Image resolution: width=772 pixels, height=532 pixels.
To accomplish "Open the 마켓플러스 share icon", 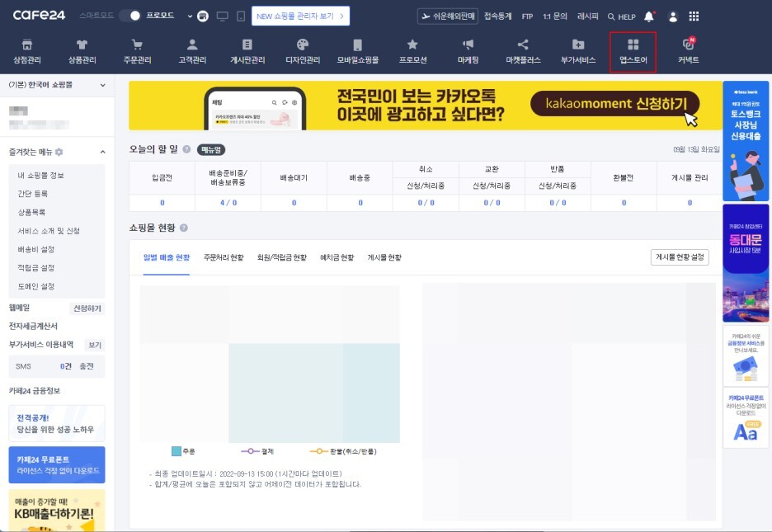I will pyautogui.click(x=523, y=45).
